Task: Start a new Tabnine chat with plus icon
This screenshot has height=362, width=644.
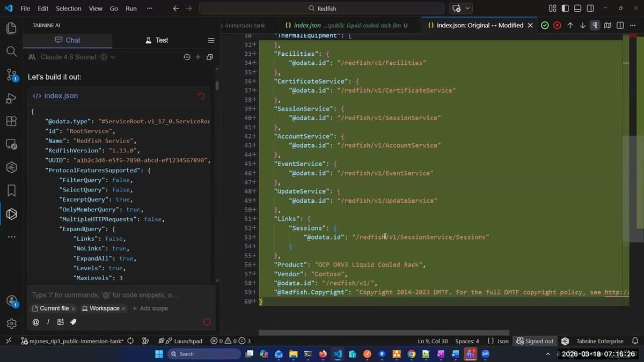Action: click(197, 57)
